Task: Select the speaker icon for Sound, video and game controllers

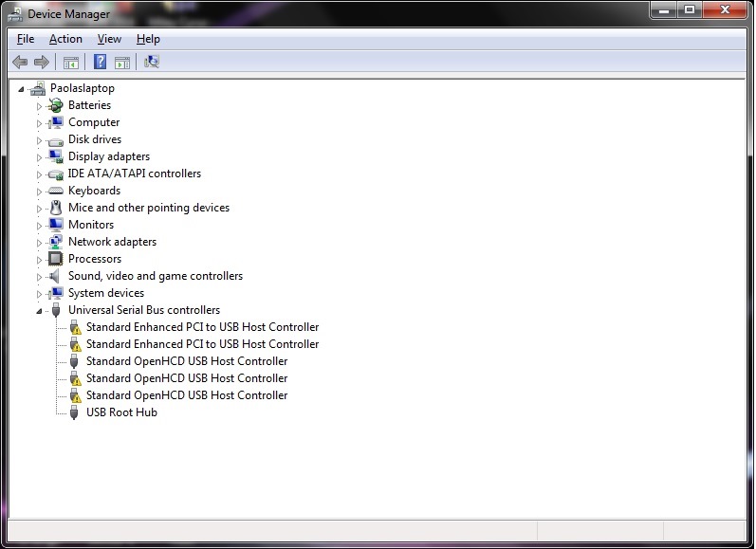Action: [55, 276]
